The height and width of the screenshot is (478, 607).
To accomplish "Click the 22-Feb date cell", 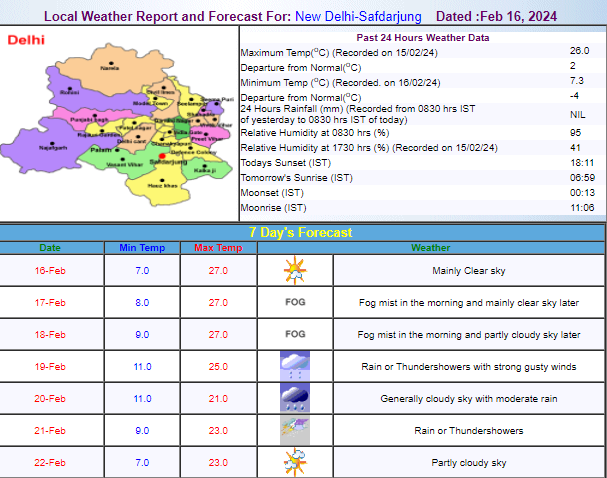I will tap(50, 463).
